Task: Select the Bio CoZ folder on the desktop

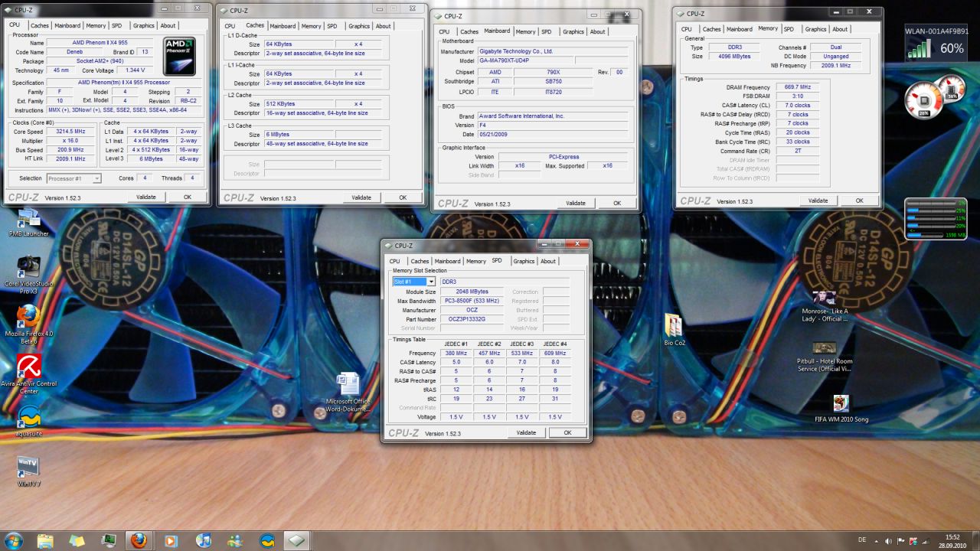Action: 675,330
